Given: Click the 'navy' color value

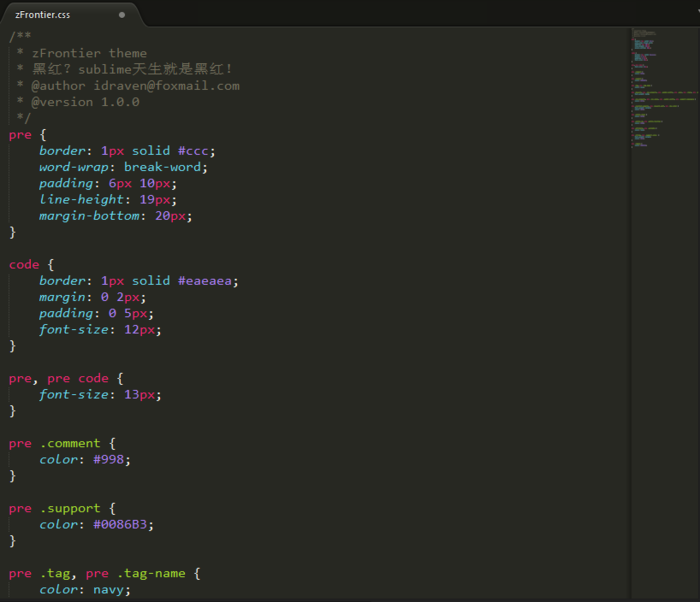Looking at the screenshot, I should (108, 590).
